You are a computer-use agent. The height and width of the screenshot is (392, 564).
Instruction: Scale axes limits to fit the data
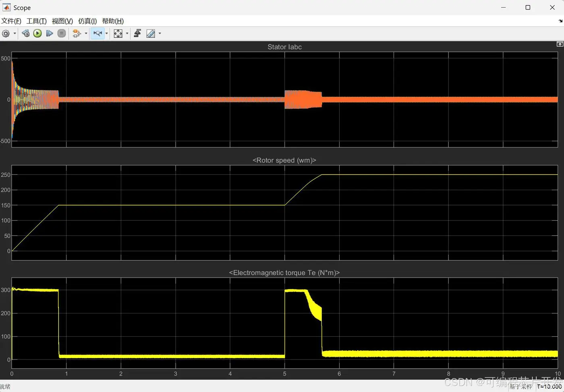118,33
